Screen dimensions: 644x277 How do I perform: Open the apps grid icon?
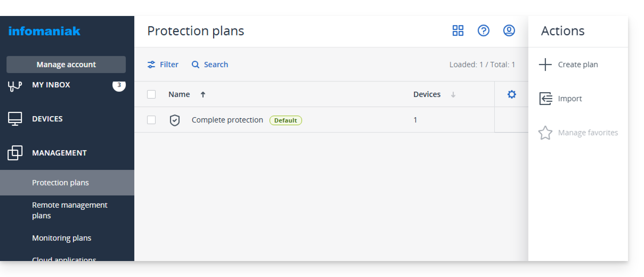[458, 31]
